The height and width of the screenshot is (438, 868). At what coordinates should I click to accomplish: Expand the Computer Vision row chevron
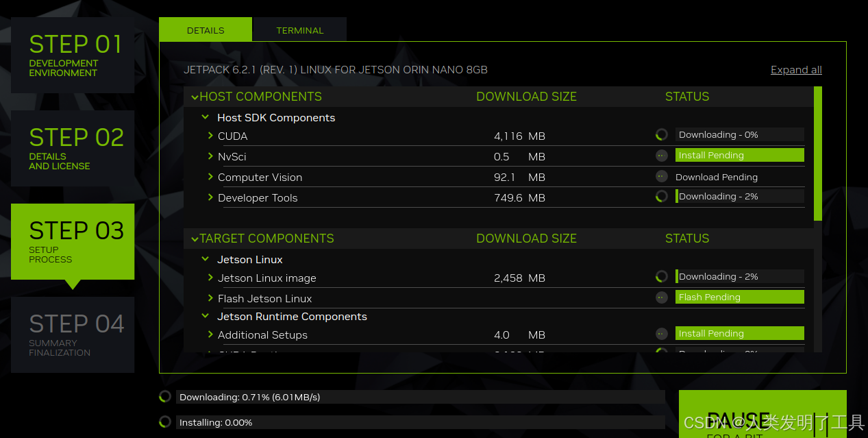210,177
